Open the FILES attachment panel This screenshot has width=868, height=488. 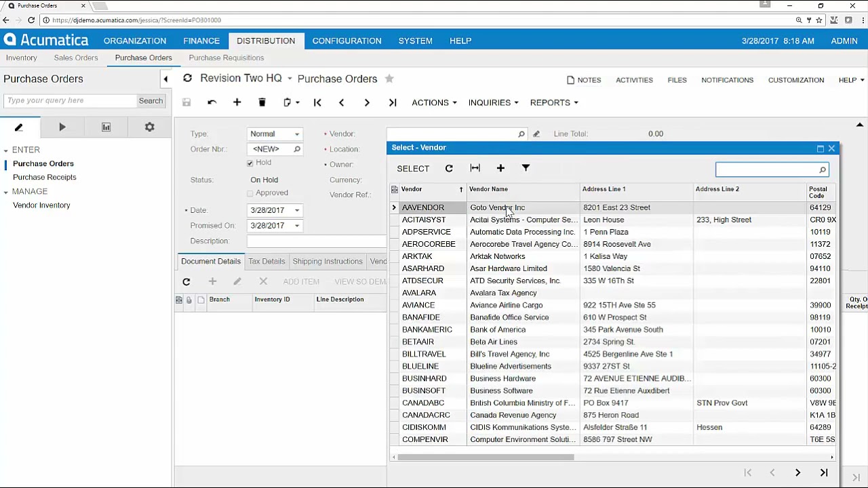click(x=677, y=80)
